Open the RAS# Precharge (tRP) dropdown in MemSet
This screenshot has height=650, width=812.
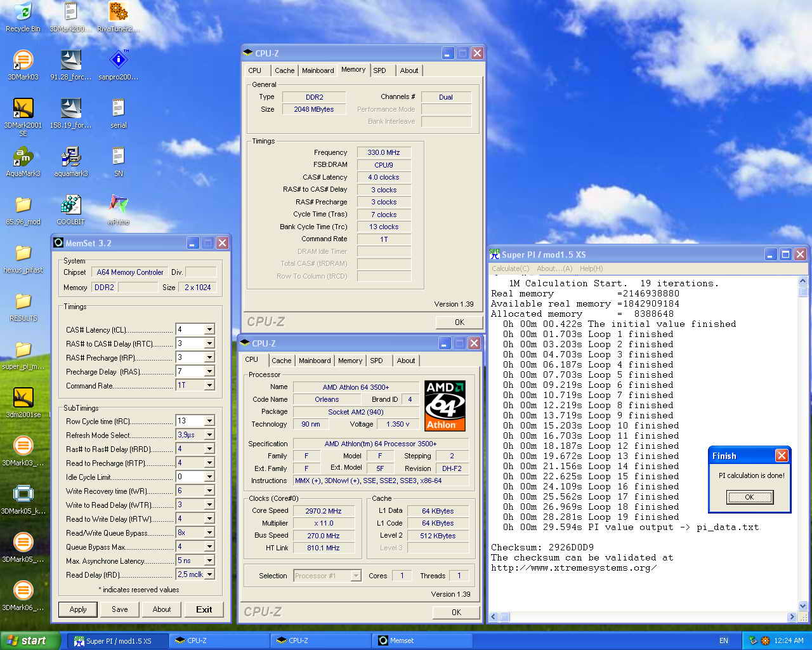pyautogui.click(x=209, y=357)
